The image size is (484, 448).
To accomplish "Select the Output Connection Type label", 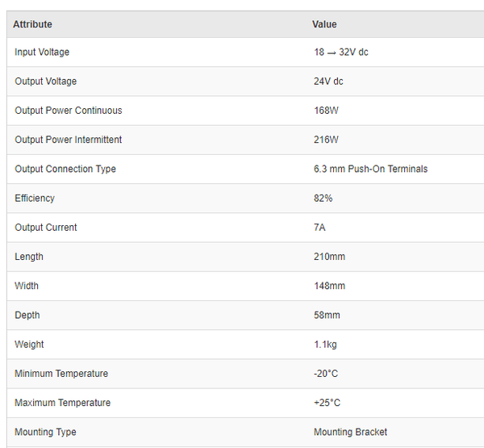I will (65, 169).
